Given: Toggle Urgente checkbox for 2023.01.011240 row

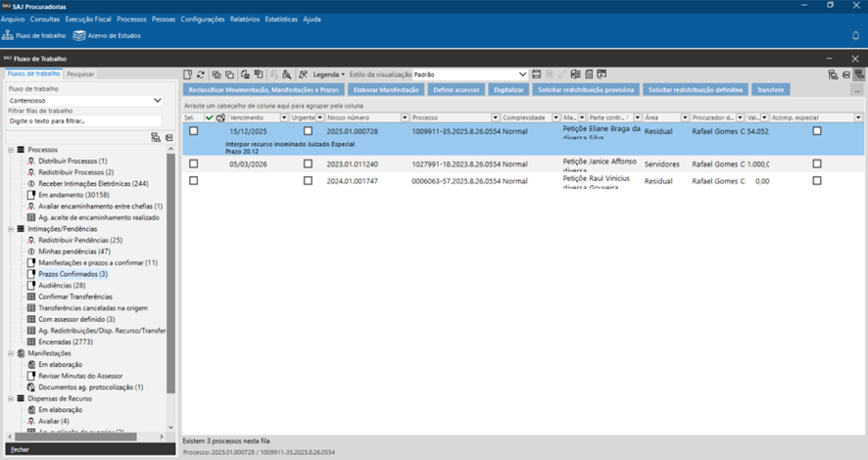Looking at the screenshot, I should (x=308, y=164).
